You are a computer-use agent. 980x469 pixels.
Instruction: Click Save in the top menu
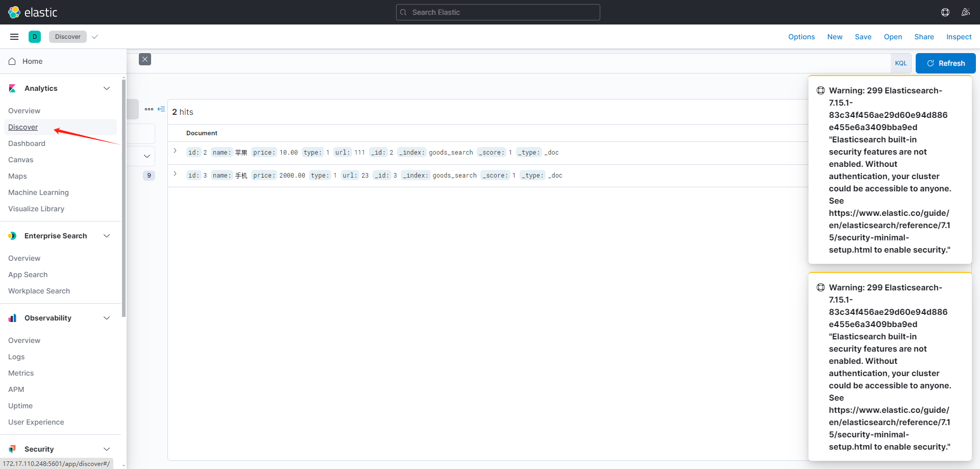click(x=863, y=37)
